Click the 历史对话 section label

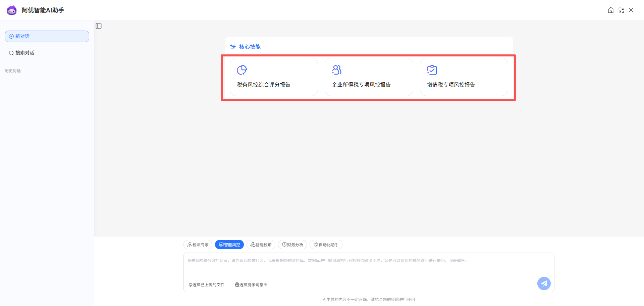(x=13, y=71)
